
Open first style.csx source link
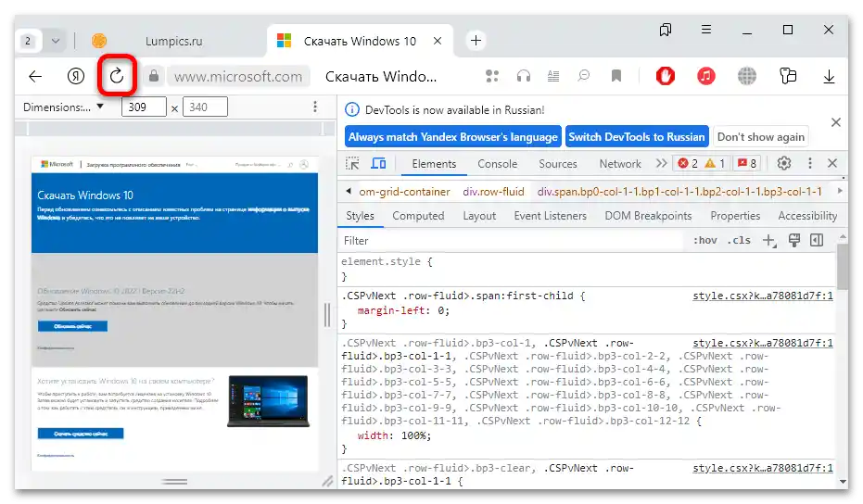click(x=762, y=296)
